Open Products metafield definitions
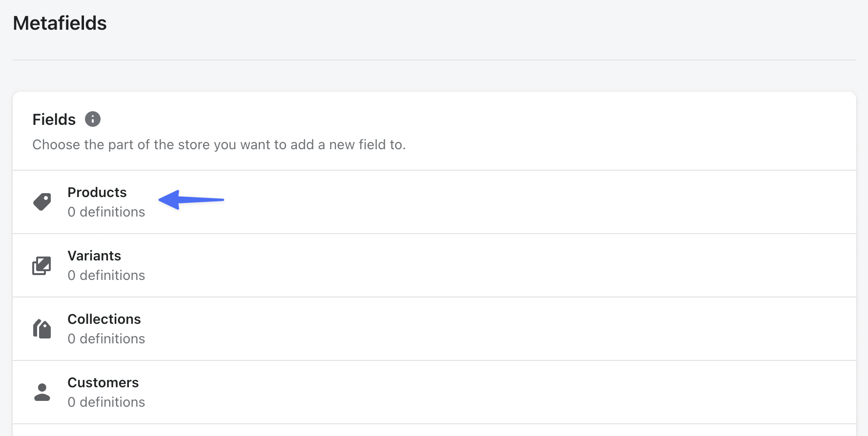 [97, 192]
